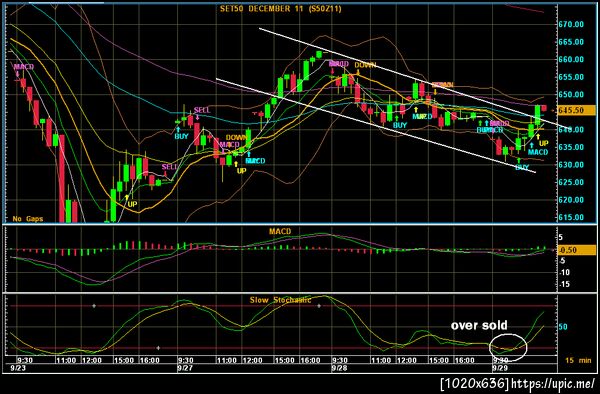Click the 660.00 price axis label
The height and width of the screenshot is (394, 600).
[x=571, y=59]
